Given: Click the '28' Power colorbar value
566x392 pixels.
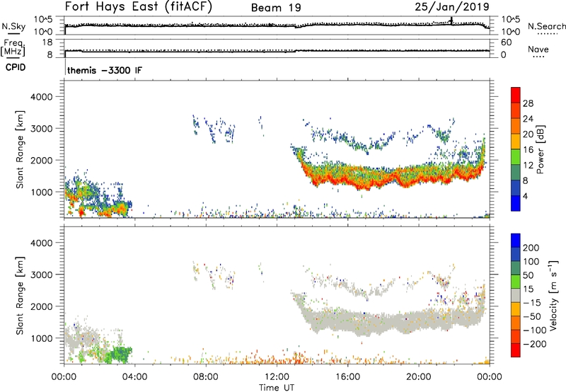Looking at the screenshot, I should tap(528, 103).
